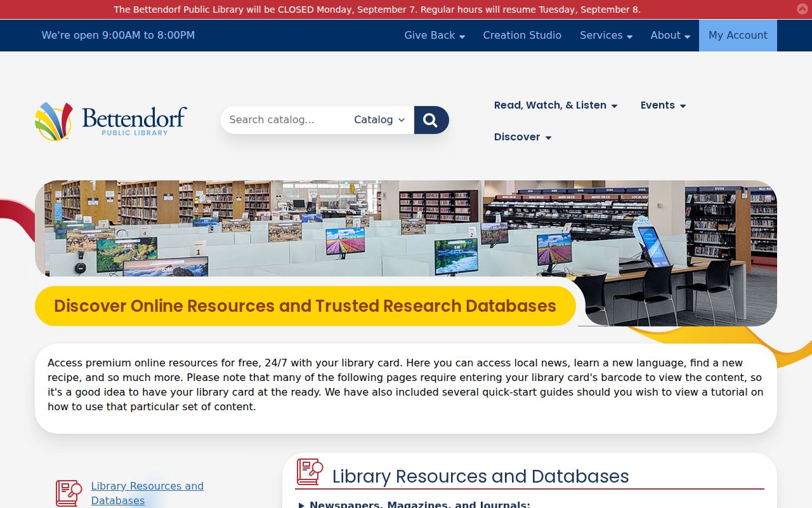Click the 'Discover Online Resources and Trusted Research Databases' heading
The width and height of the screenshot is (812, 508).
pyautogui.click(x=305, y=306)
